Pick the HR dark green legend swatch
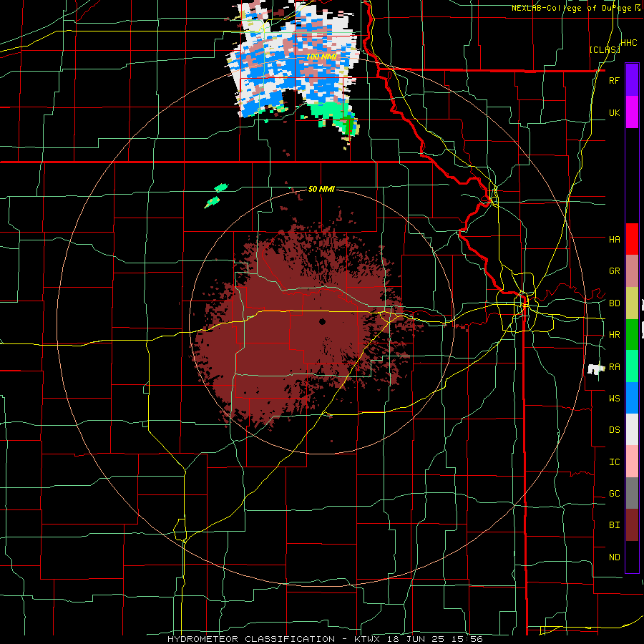Viewport: 644px width, 644px height. tap(632, 335)
